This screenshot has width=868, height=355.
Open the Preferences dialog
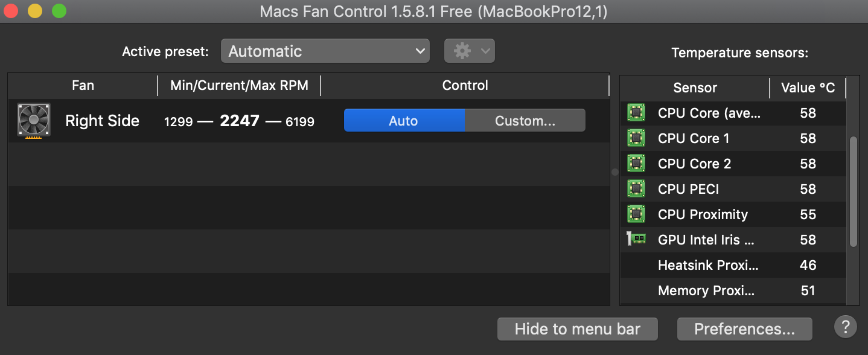tap(744, 329)
